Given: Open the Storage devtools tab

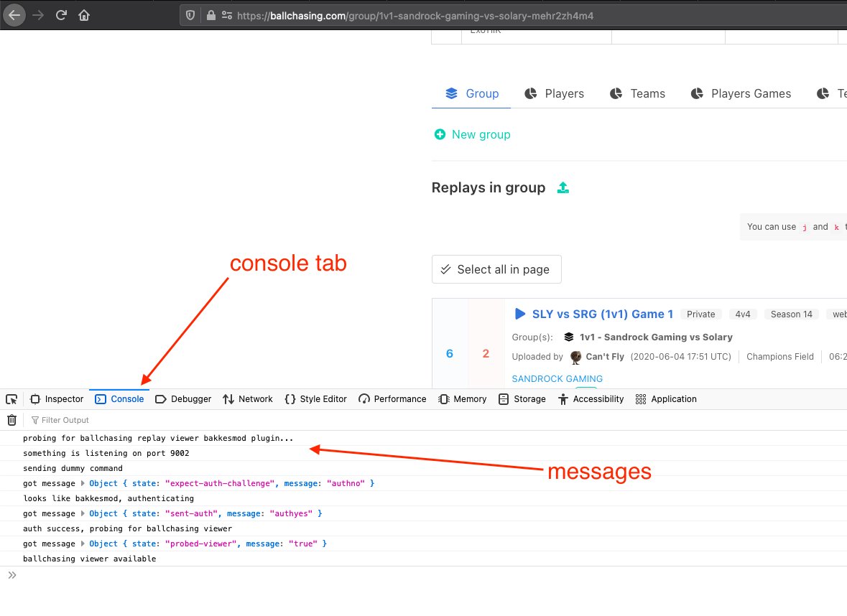Looking at the screenshot, I should click(x=522, y=399).
